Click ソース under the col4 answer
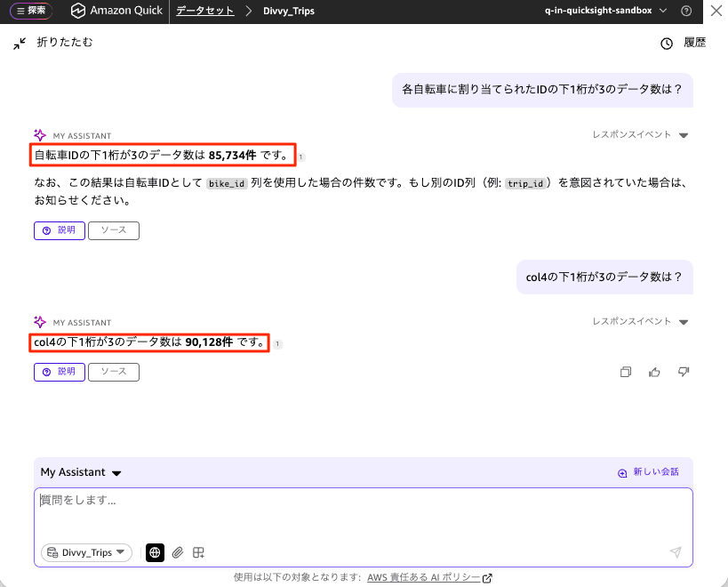The image size is (728, 587). point(114,372)
